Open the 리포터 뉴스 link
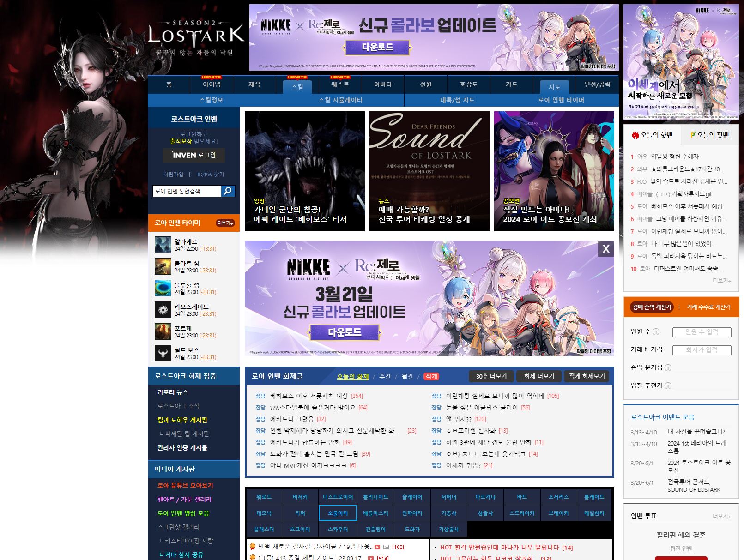Viewport: 744px width, 560px height. click(x=173, y=392)
